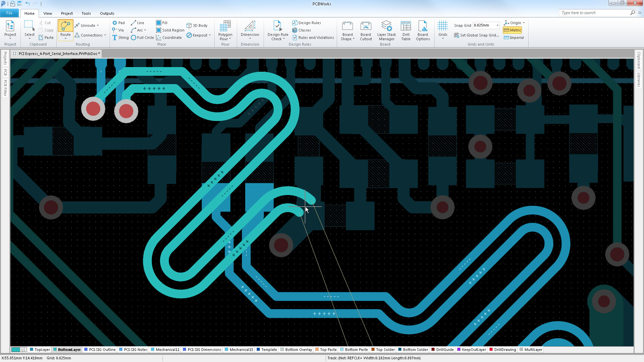Click Rules and Violations

313,38
